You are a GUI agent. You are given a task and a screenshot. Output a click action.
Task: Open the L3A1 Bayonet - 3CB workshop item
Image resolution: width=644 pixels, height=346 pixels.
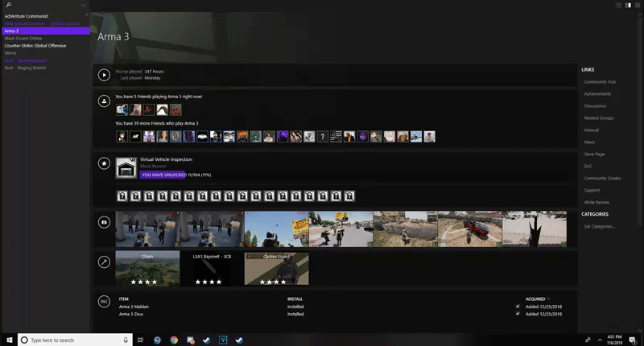(212, 269)
